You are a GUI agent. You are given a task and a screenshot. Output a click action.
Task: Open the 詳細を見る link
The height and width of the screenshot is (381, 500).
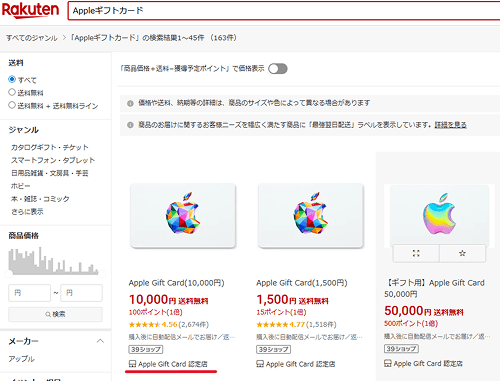[450, 125]
